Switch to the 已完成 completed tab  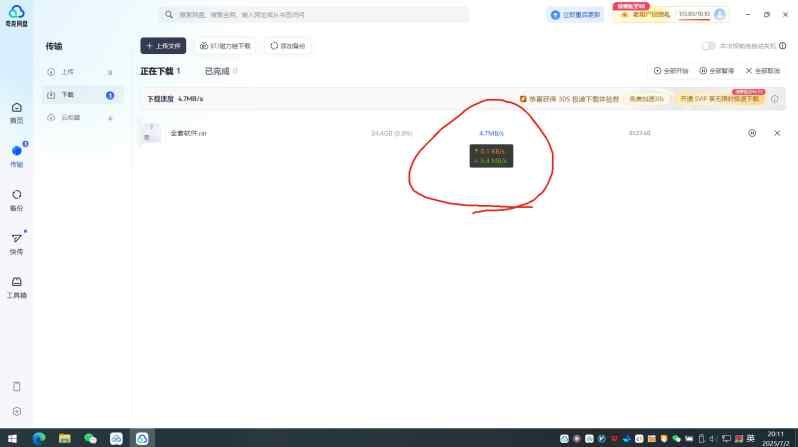[217, 71]
